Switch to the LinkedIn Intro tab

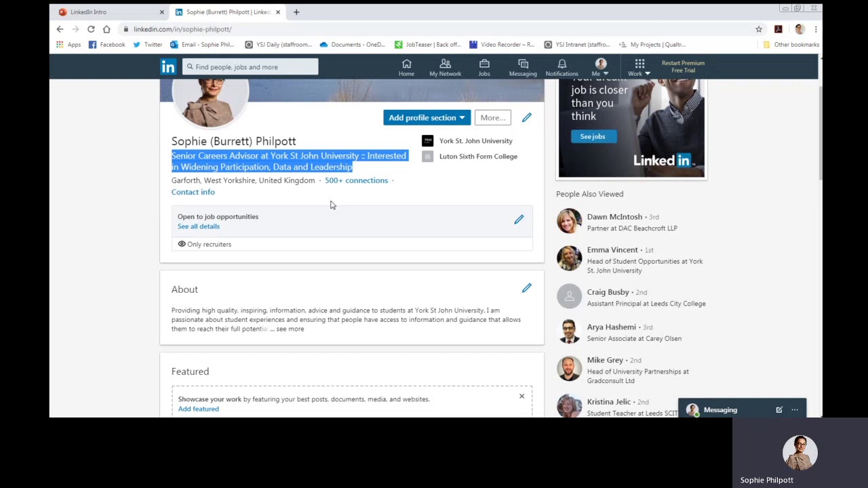click(x=107, y=12)
